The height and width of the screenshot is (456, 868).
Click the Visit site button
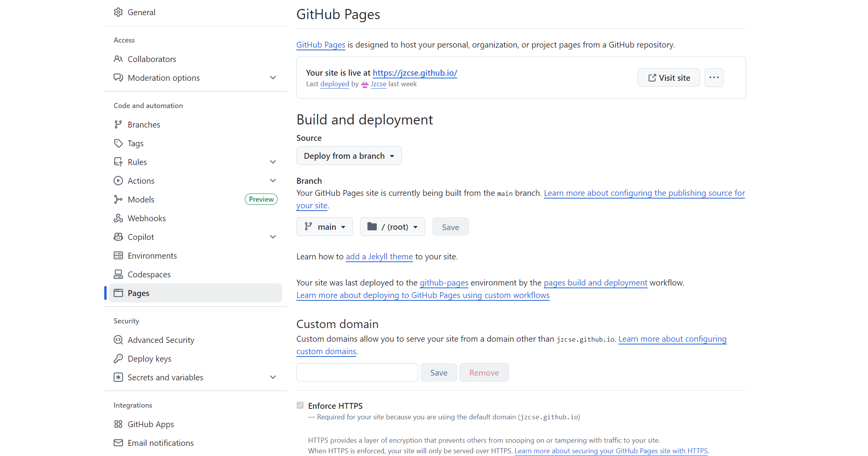pos(668,78)
